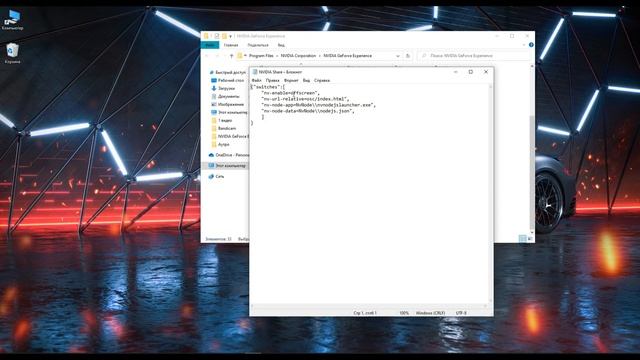Screen dimensions: 640x360
Task: Select Документы in the navigation pane
Action: point(225,96)
